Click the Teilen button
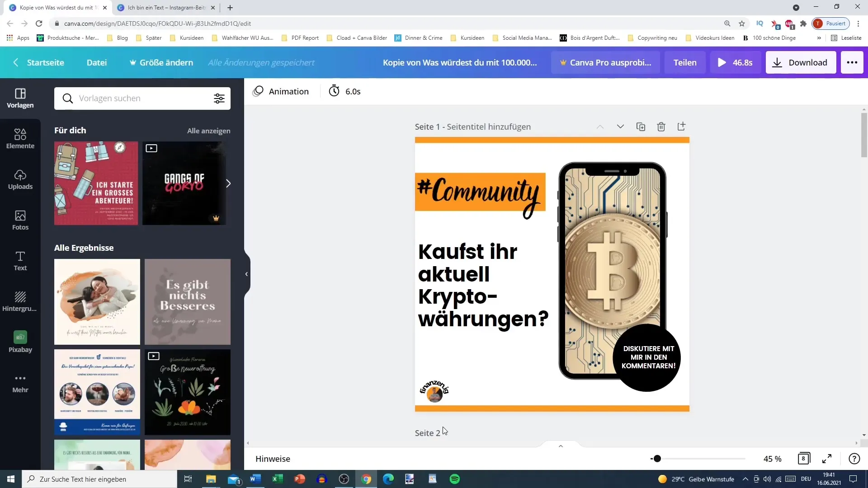The height and width of the screenshot is (488, 868). click(x=684, y=62)
